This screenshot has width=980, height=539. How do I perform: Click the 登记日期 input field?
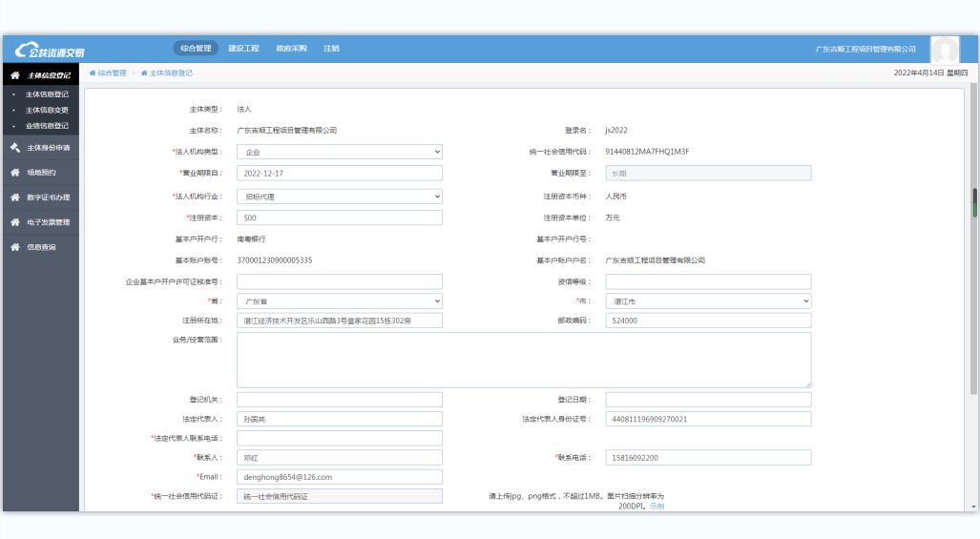pos(708,400)
